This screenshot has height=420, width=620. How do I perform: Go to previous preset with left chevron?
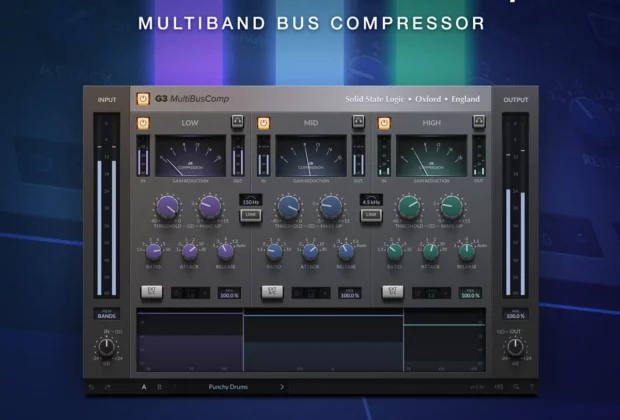click(x=174, y=387)
